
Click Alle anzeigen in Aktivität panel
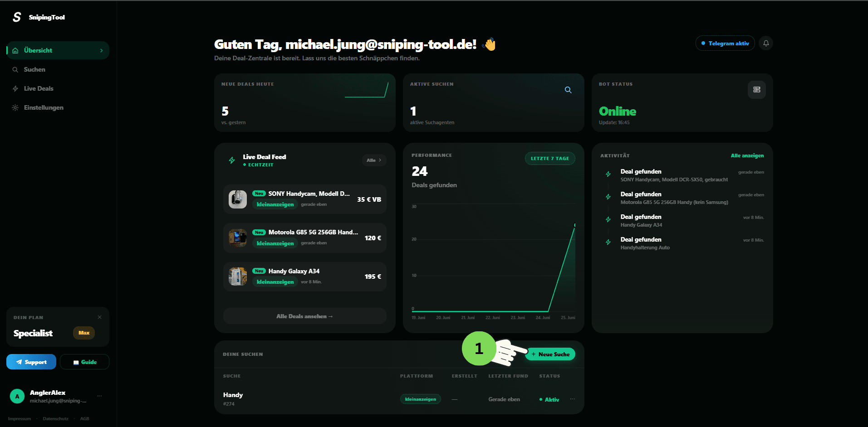[747, 155]
